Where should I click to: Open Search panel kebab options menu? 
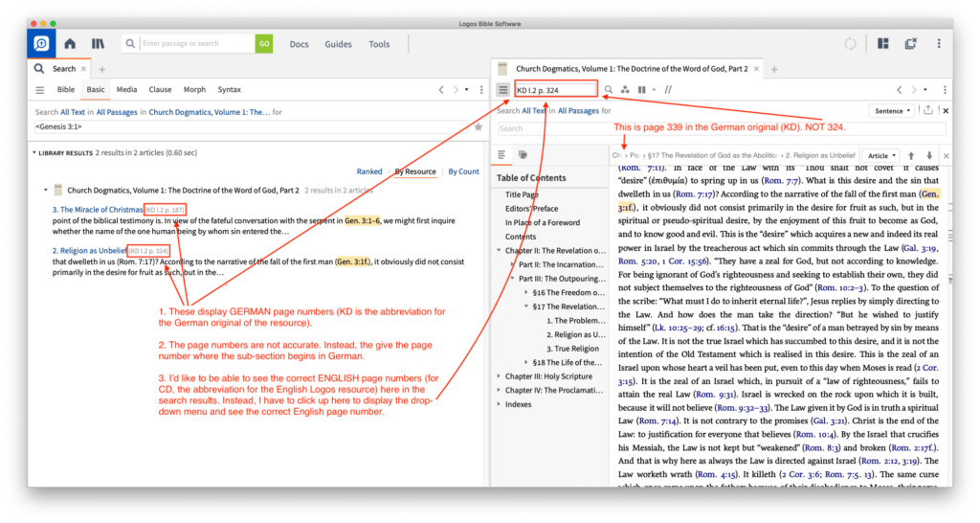(x=481, y=90)
